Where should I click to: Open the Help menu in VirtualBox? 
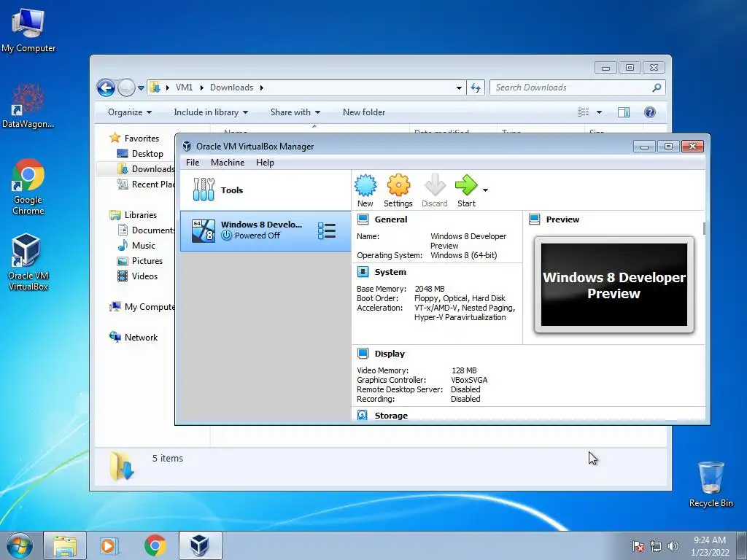(x=265, y=163)
